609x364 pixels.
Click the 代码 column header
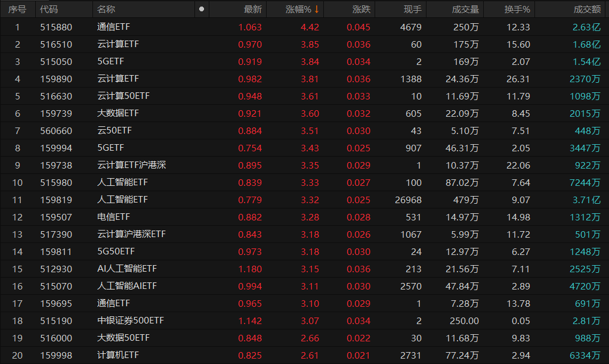pyautogui.click(x=49, y=10)
